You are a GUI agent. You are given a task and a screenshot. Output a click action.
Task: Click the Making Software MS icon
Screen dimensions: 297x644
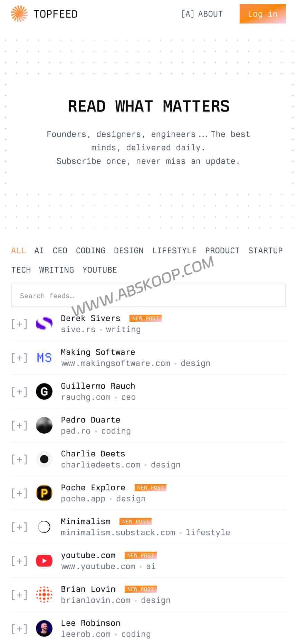pos(44,358)
